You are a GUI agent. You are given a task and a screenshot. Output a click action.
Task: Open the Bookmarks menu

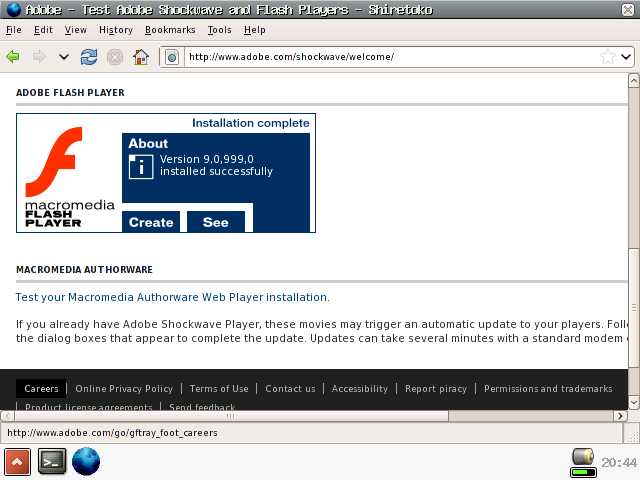coord(170,30)
